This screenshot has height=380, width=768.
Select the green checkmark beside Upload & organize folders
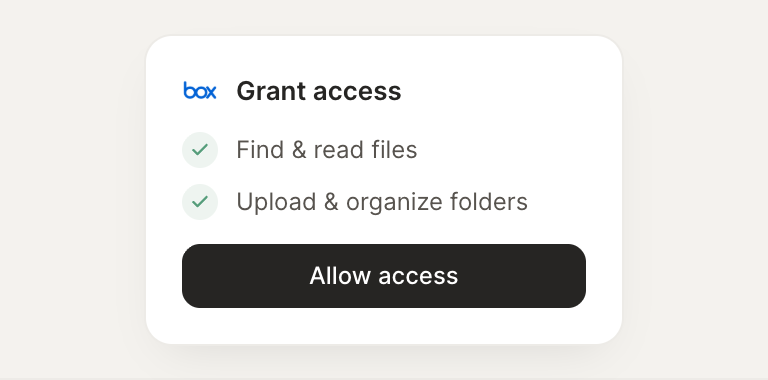click(200, 202)
